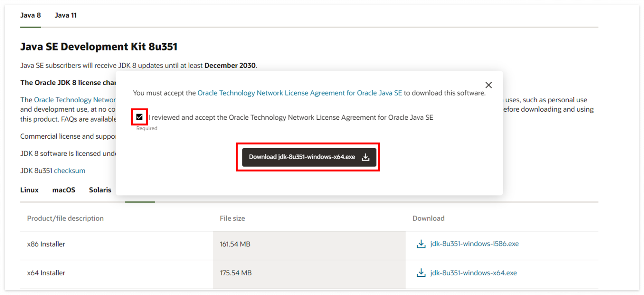The width and height of the screenshot is (644, 295).
Task: Open Oracle Technology Network License Agreement link in dialog
Action: [x=299, y=93]
